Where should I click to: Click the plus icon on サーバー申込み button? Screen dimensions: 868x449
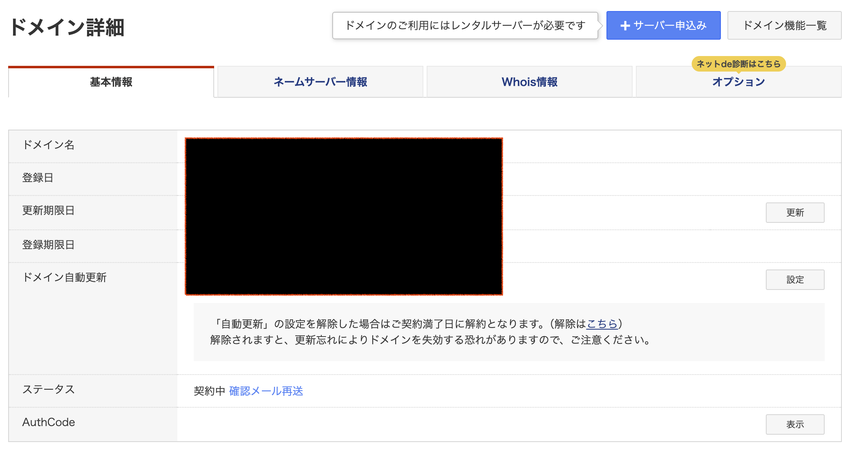[x=625, y=26]
